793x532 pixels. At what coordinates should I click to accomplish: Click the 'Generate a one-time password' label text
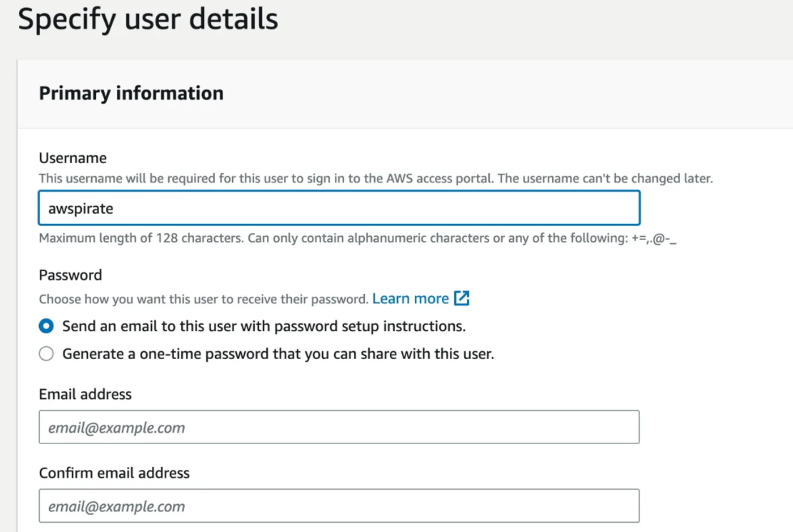coord(278,354)
